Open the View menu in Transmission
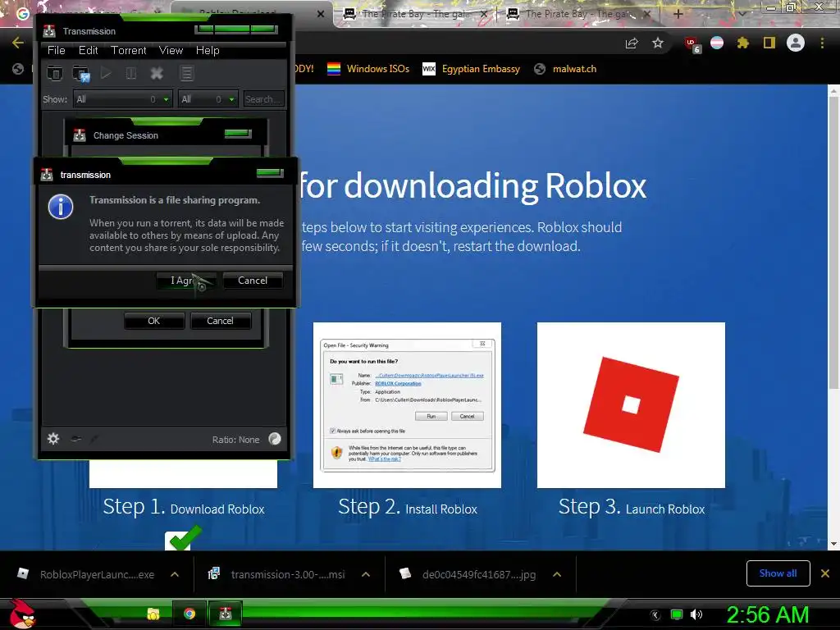The image size is (840, 630). [171, 50]
